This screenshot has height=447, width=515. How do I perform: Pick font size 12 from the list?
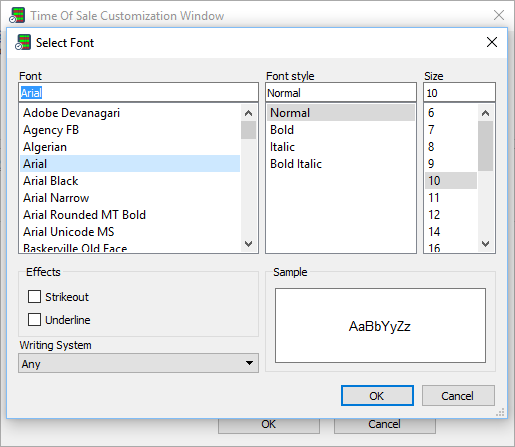451,215
